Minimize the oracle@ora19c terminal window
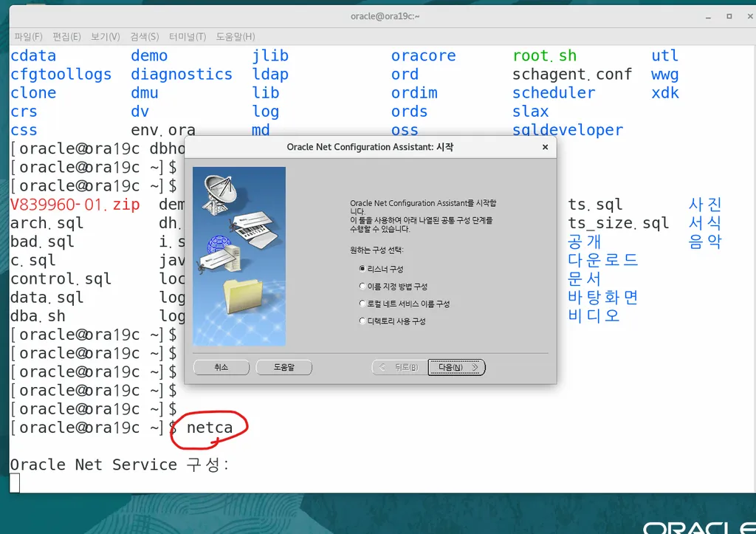Viewport: 756px width, 534px height. point(708,16)
